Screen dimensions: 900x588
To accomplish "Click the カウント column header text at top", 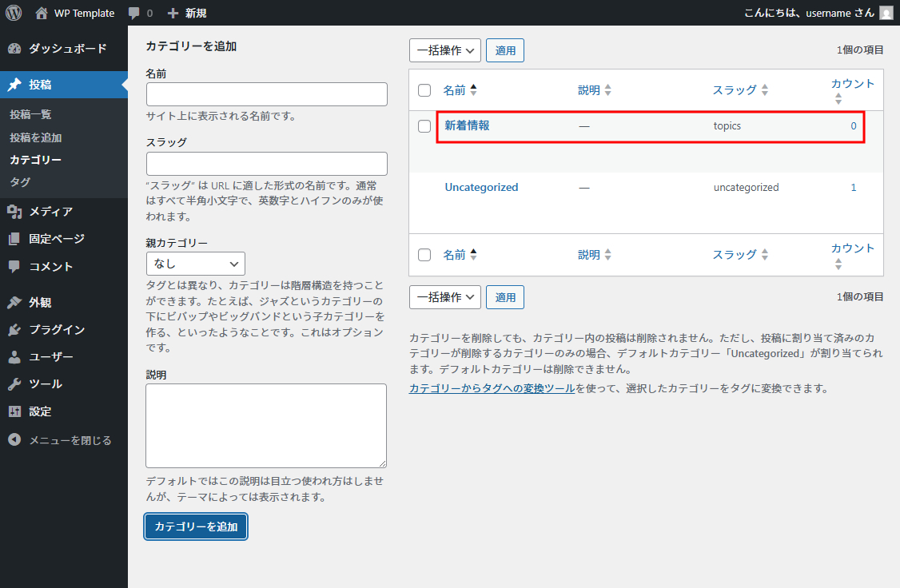I will (853, 84).
